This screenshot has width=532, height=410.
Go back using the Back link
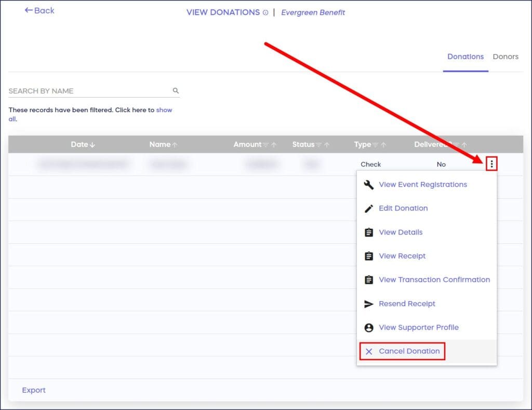coord(39,10)
